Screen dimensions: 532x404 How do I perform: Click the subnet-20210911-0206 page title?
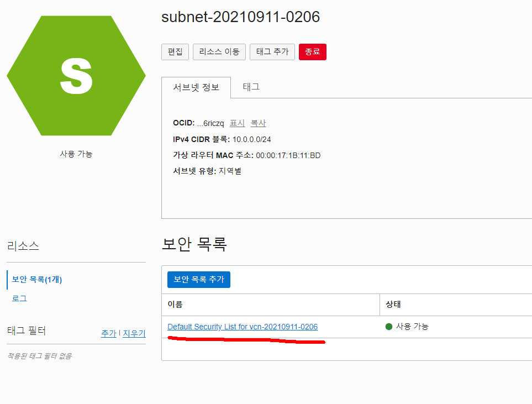(x=240, y=17)
